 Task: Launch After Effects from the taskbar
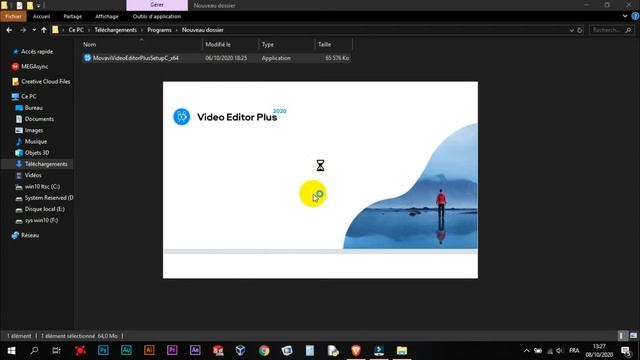coord(195,350)
